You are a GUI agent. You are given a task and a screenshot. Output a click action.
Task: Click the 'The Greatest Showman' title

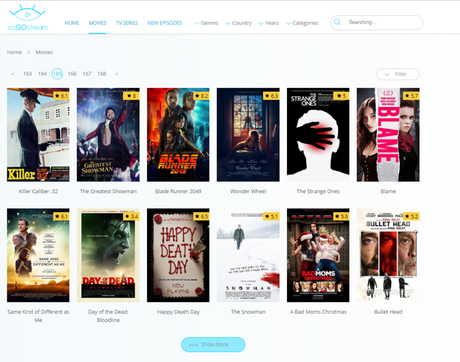point(108,191)
